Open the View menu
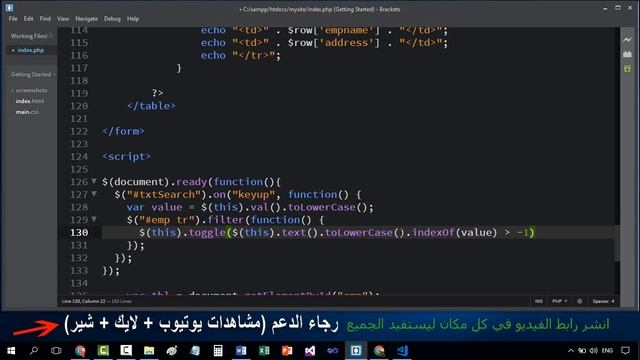Viewport: 640px width, 360px height. pyautogui.click(x=63, y=19)
